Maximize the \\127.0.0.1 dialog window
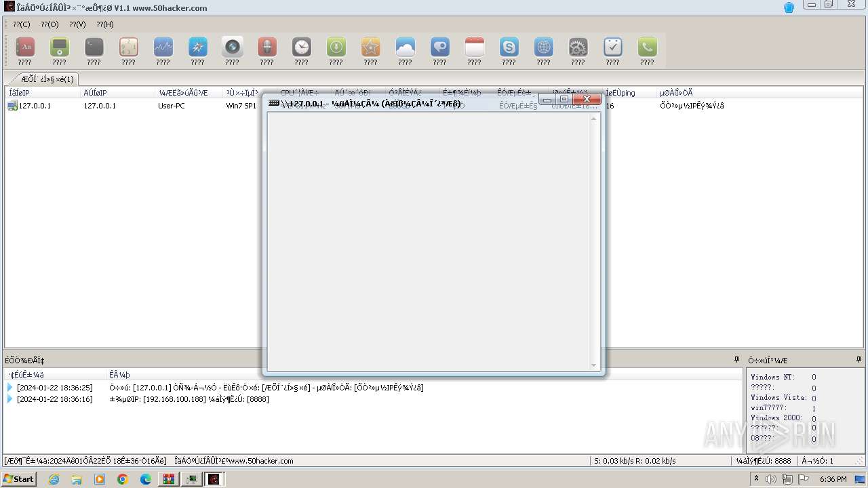The image size is (868, 488). (x=564, y=100)
